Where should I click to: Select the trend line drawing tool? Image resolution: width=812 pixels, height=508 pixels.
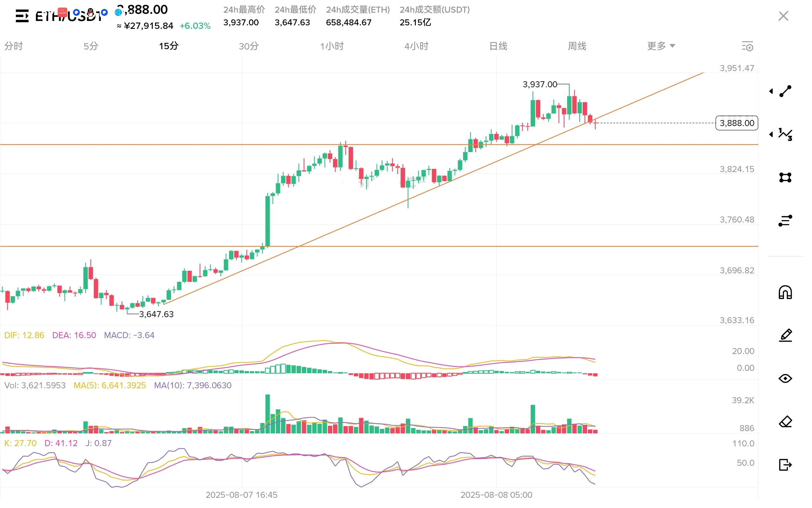click(785, 91)
